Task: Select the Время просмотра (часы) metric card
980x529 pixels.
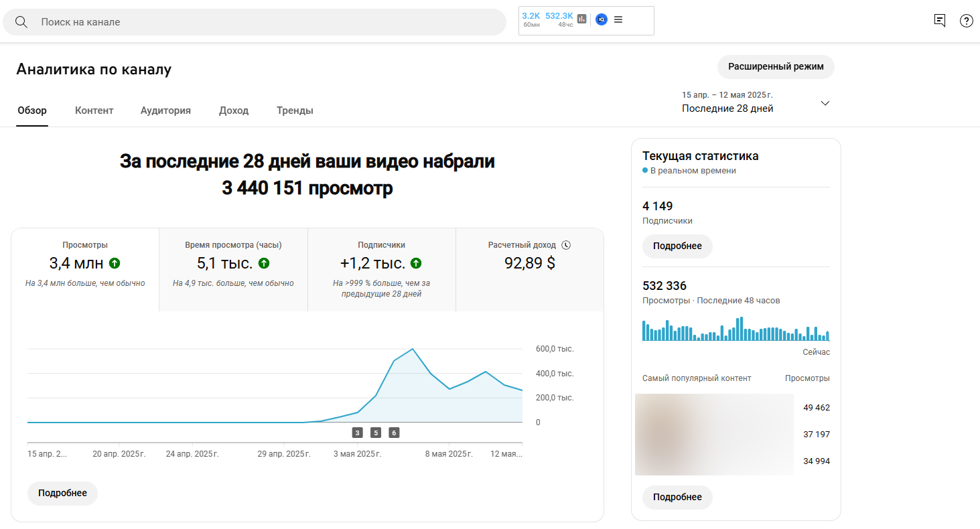Action: pyautogui.click(x=233, y=269)
